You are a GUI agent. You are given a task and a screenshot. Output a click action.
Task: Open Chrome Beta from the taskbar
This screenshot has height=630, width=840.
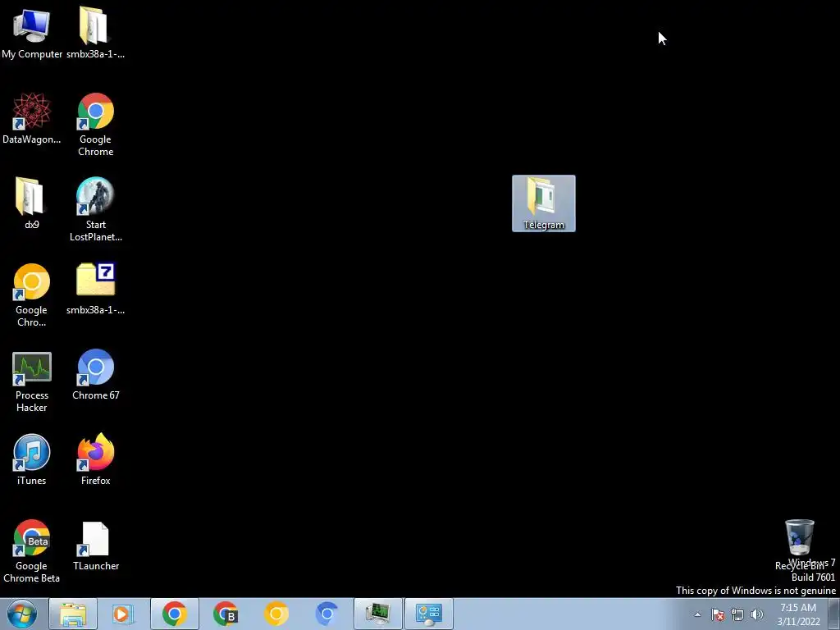tap(225, 614)
